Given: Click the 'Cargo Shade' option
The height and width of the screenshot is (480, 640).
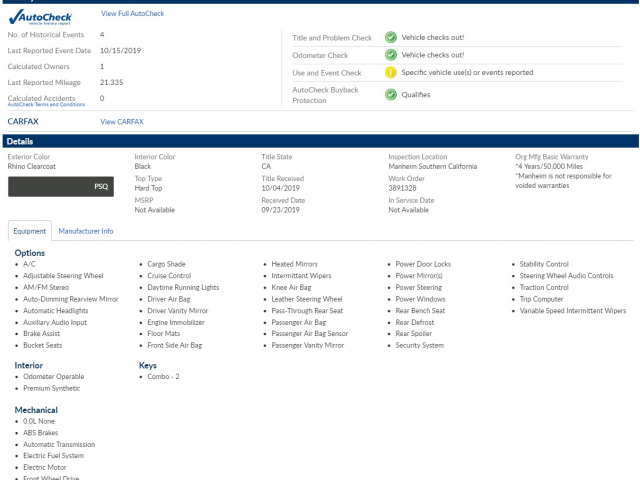Looking at the screenshot, I should (166, 264).
